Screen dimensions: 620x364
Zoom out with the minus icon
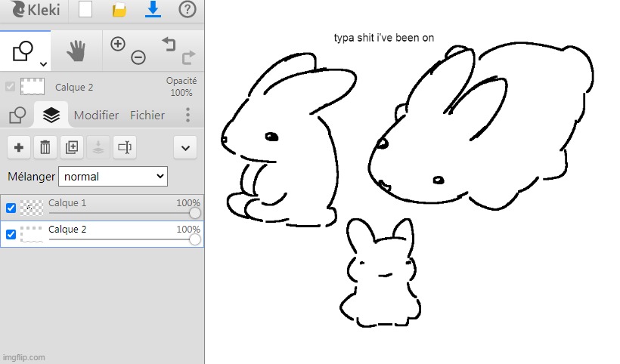click(x=138, y=57)
